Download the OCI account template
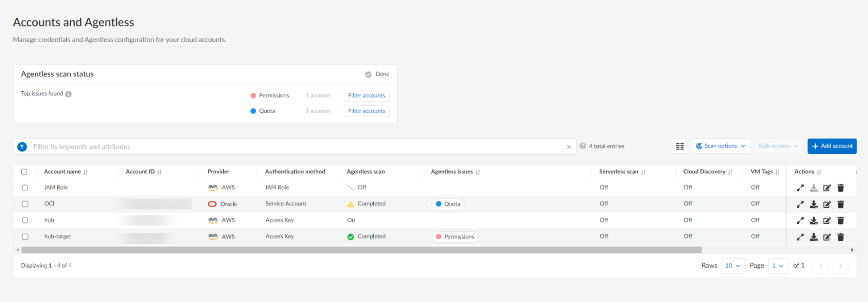 (814, 204)
